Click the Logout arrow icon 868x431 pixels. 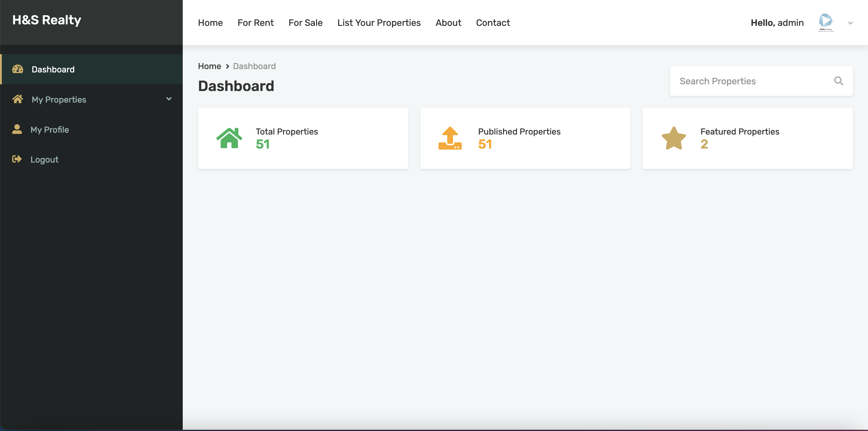click(17, 159)
